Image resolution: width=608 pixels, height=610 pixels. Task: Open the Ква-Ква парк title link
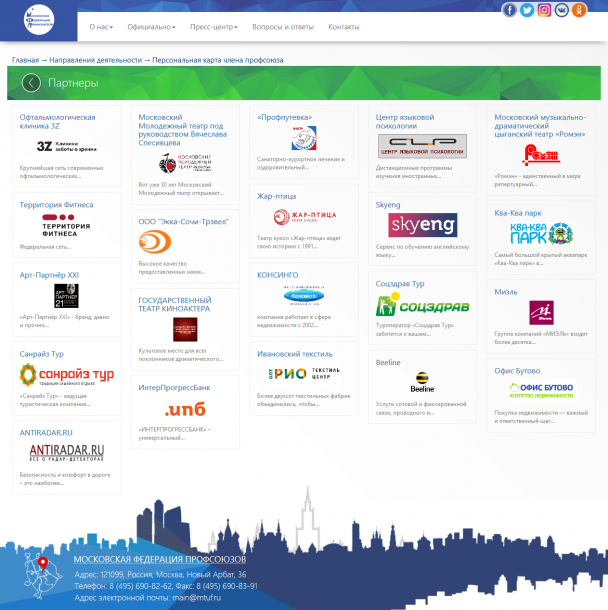coord(518,213)
